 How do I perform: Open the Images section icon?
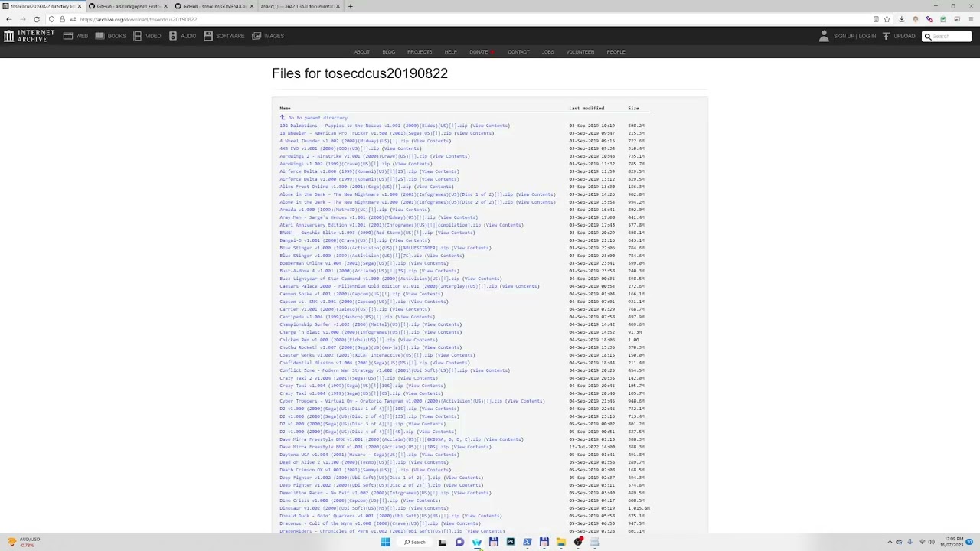click(x=256, y=36)
